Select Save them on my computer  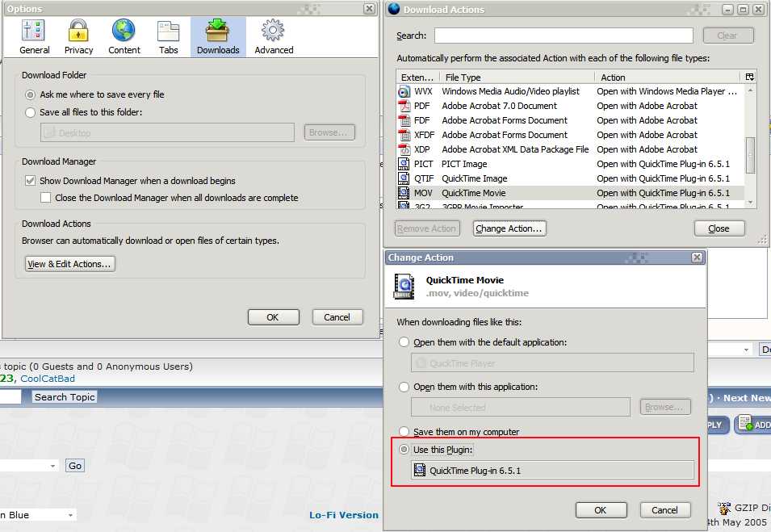coord(404,432)
